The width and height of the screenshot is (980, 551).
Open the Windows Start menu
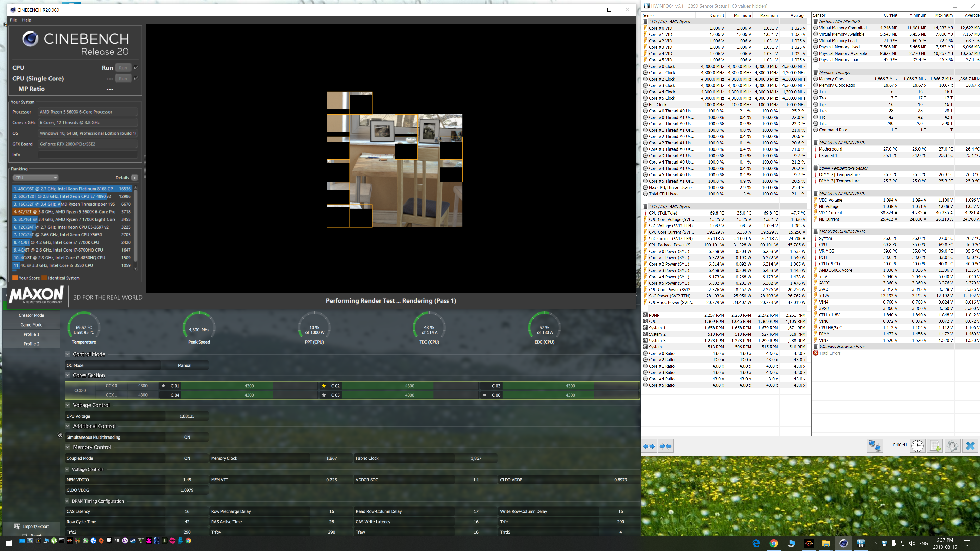(9, 543)
